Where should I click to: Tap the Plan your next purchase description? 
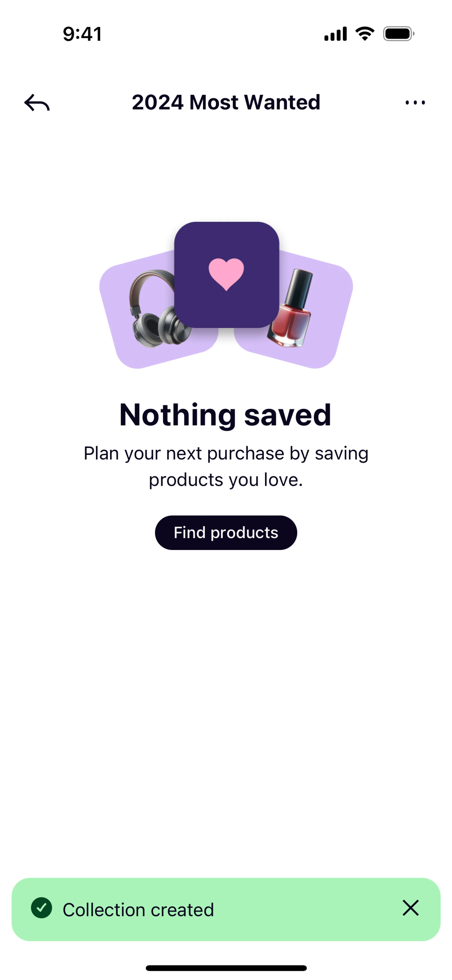pos(226,466)
